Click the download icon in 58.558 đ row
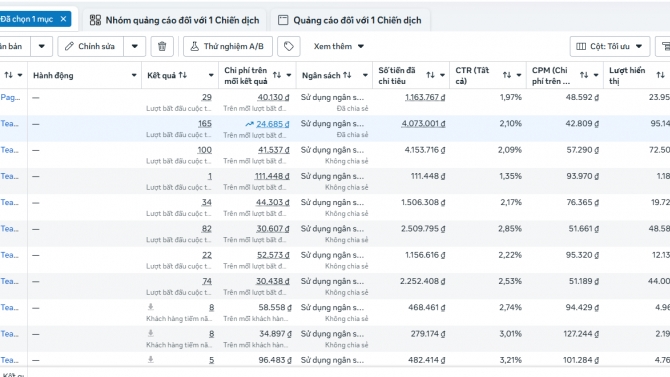The width and height of the screenshot is (670, 377). [x=150, y=307]
